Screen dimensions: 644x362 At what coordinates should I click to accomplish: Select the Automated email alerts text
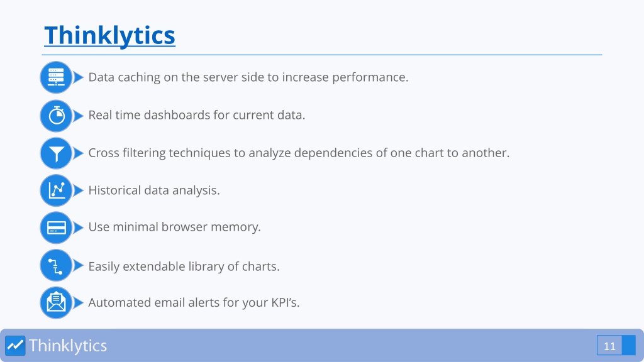[194, 302]
